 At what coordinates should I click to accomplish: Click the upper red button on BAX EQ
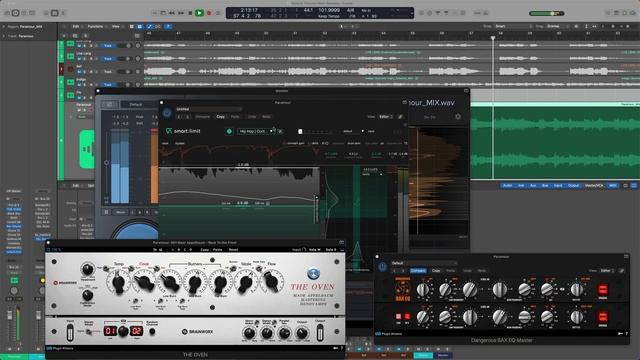coord(602,289)
